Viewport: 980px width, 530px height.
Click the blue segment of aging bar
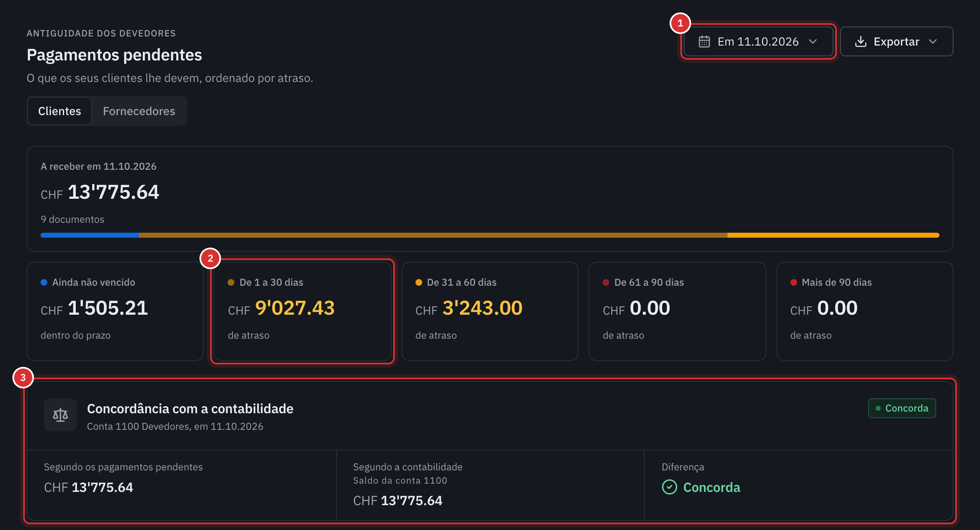pyautogui.click(x=90, y=235)
